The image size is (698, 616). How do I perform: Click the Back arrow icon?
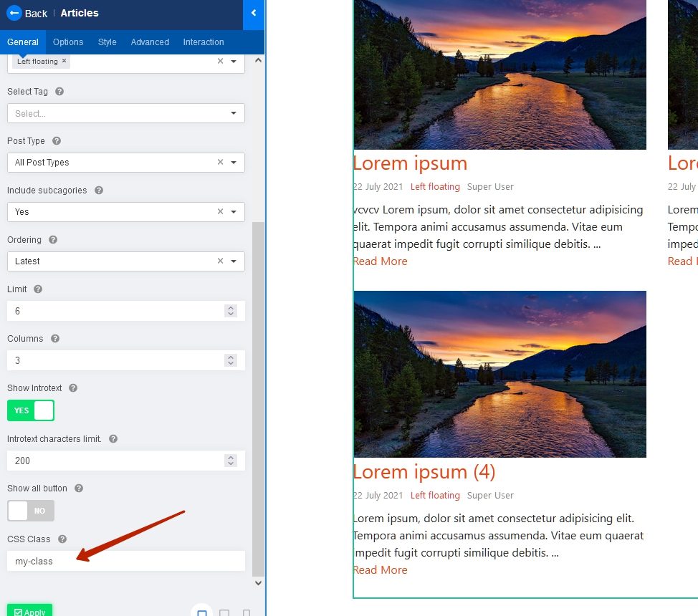point(14,13)
